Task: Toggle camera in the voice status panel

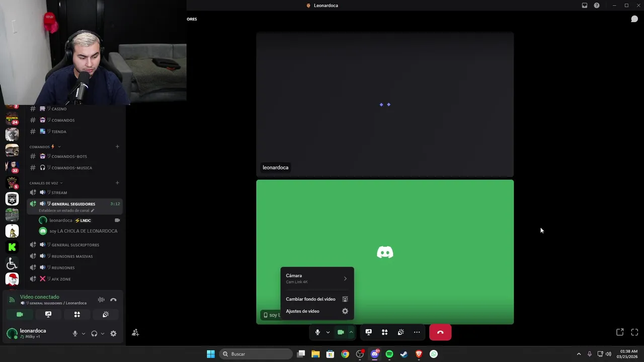Action: (20, 314)
